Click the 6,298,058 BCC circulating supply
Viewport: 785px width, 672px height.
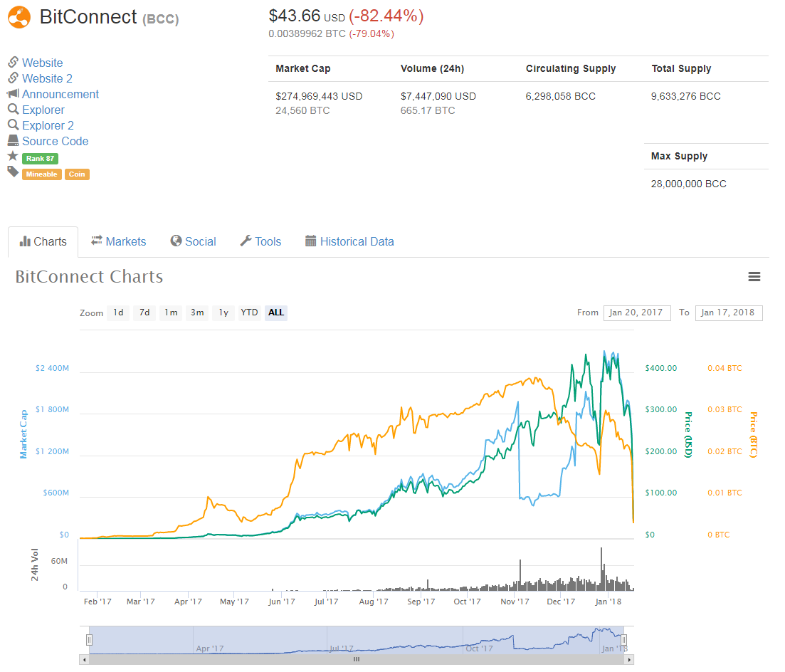pyautogui.click(x=561, y=96)
